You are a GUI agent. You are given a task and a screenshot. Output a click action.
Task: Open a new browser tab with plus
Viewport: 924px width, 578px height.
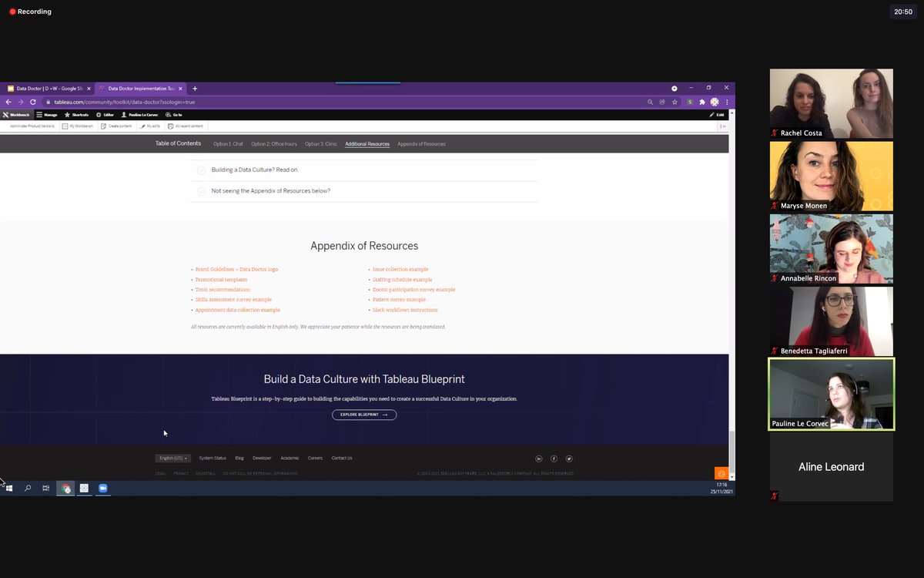click(195, 89)
